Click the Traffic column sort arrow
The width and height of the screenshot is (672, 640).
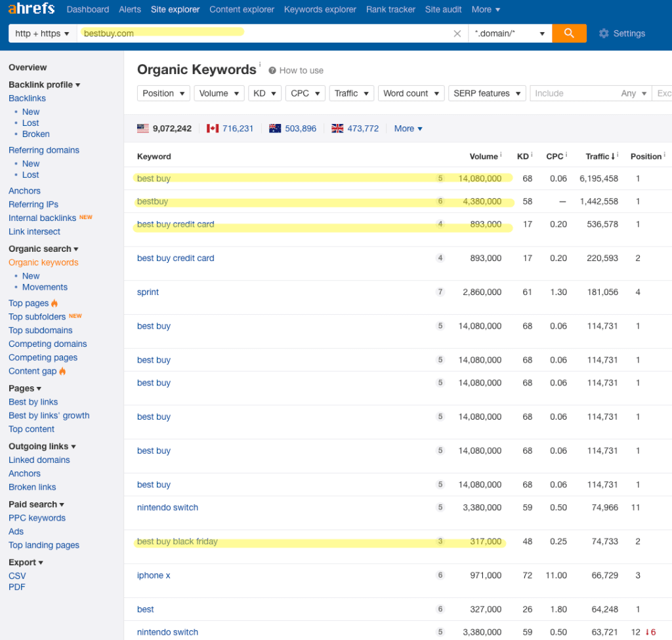click(612, 156)
